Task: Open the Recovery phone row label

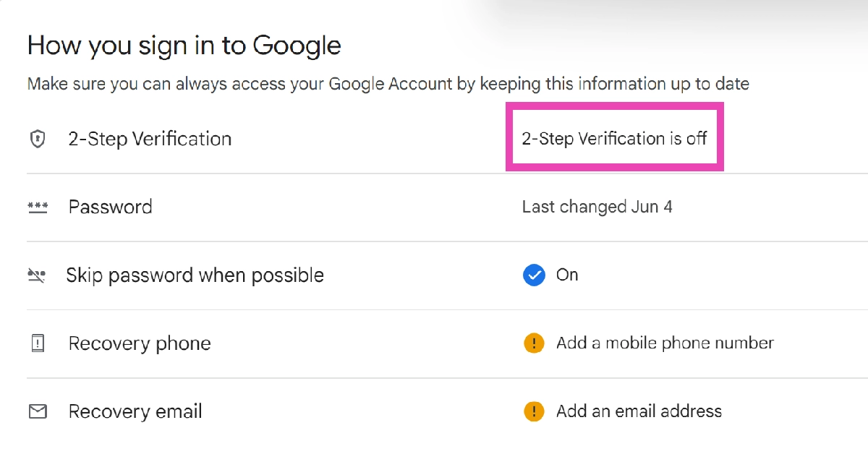Action: (140, 343)
